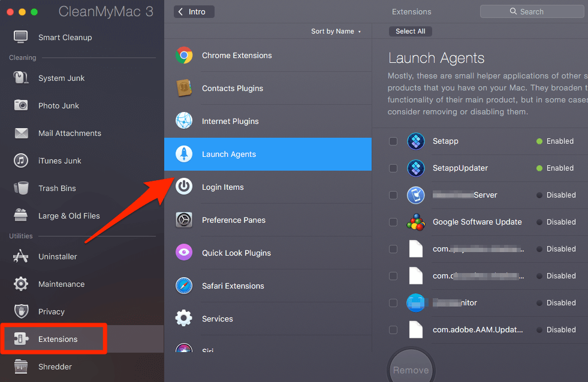Open the Login Items power icon

(x=184, y=186)
